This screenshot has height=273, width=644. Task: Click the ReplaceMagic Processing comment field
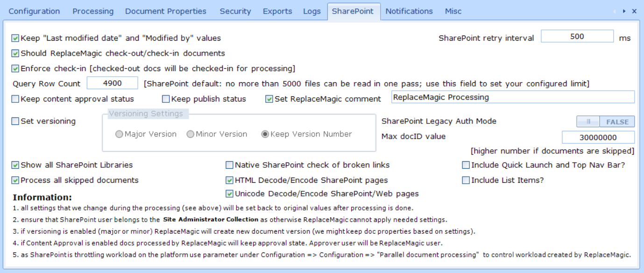513,97
